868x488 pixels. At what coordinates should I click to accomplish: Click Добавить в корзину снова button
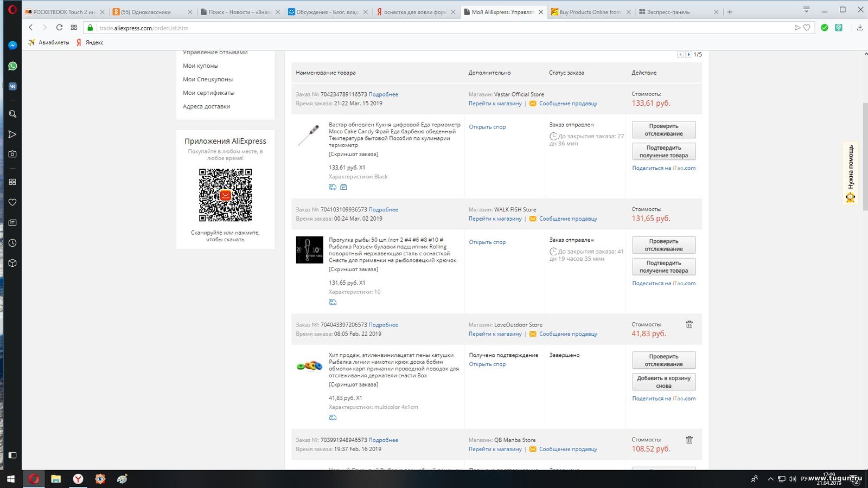[x=663, y=382]
